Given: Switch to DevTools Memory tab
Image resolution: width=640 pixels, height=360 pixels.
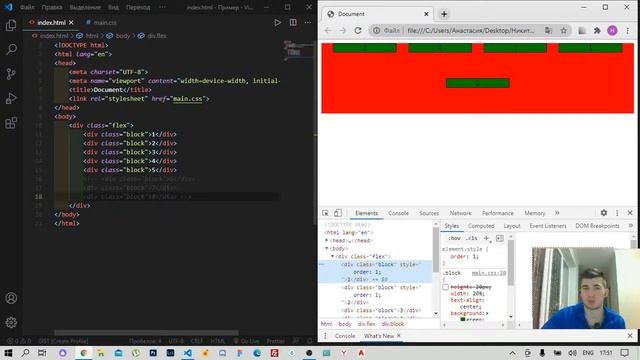Looking at the screenshot, I should [x=535, y=213].
